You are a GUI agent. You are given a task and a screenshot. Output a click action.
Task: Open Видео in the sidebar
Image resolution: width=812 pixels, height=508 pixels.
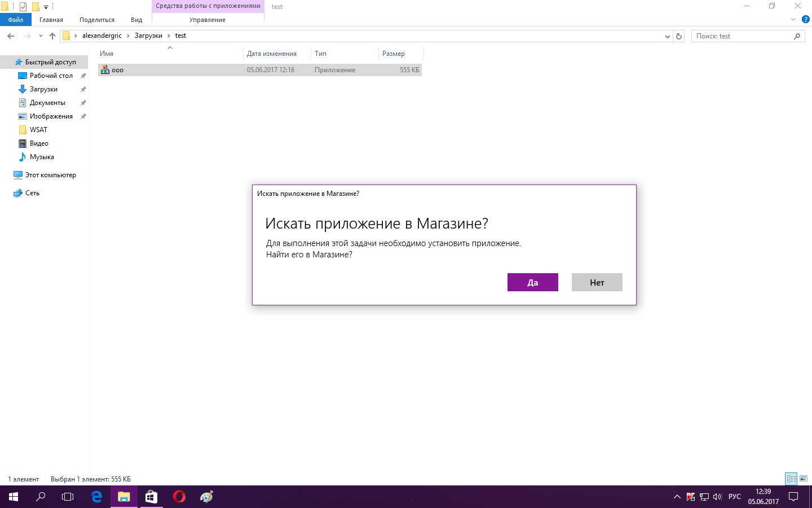39,143
